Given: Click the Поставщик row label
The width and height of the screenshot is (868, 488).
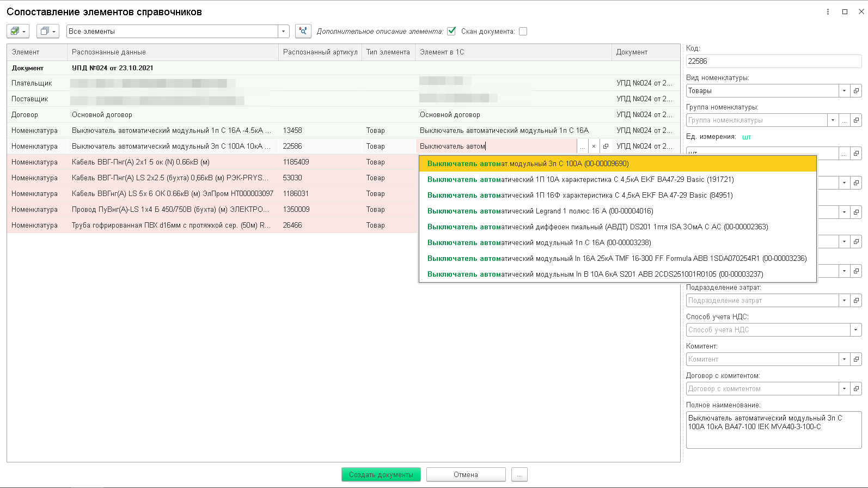Looking at the screenshot, I should tap(30, 99).
